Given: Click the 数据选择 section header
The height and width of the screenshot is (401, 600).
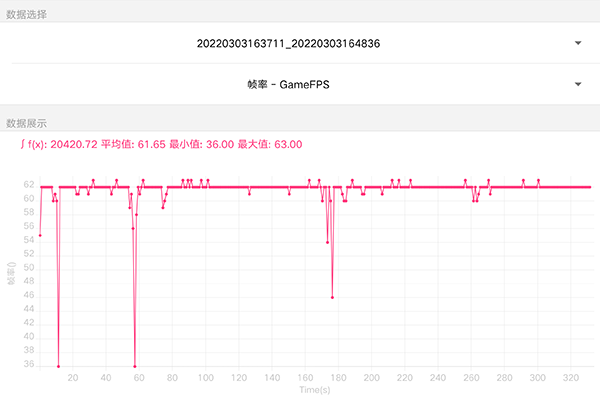Looking at the screenshot, I should point(27,14).
